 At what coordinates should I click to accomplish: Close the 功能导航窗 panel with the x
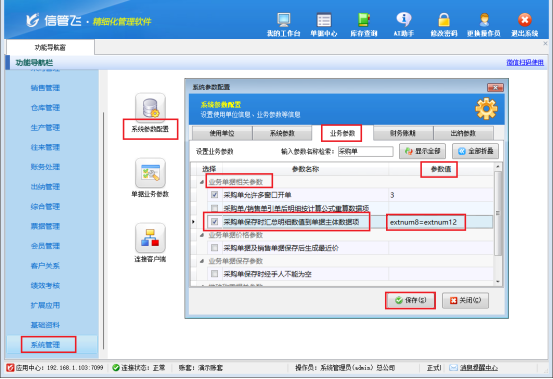point(545,43)
